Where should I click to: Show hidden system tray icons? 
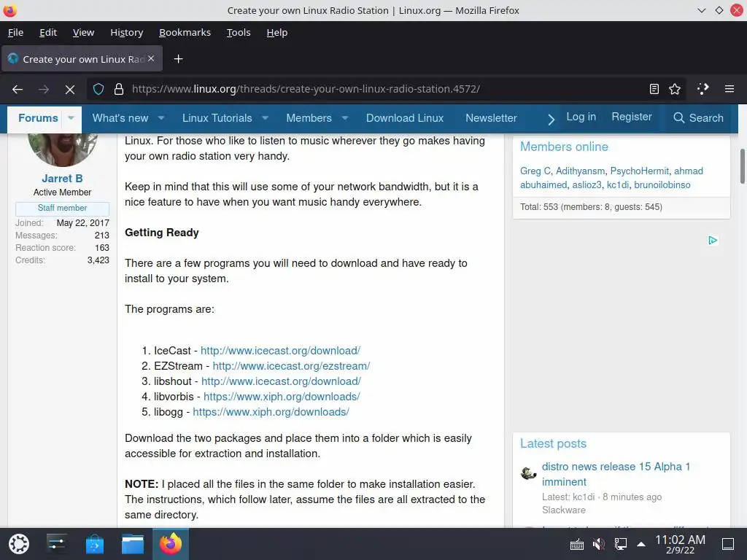click(641, 544)
